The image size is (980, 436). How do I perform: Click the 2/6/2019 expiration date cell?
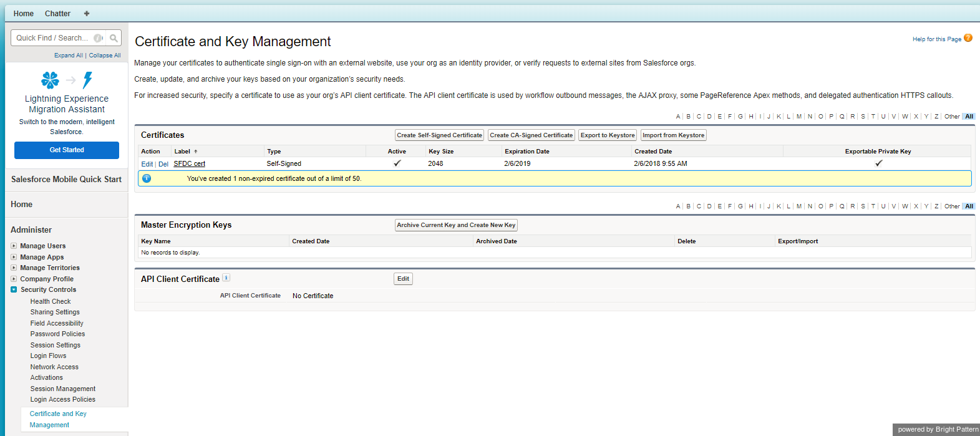click(517, 163)
